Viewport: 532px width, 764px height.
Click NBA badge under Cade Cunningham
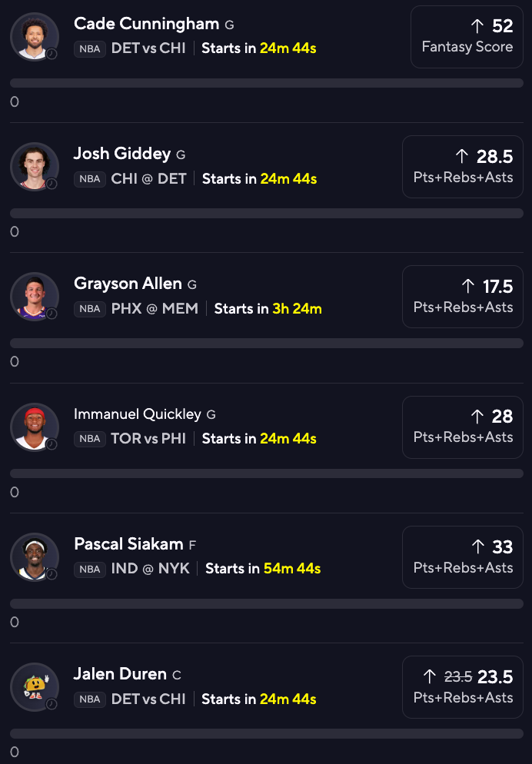(x=90, y=48)
